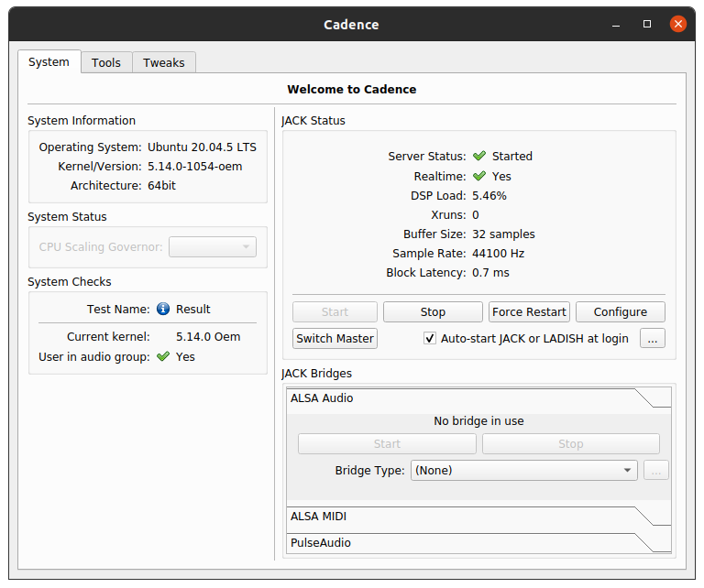Screen dimensions: 704x588
Task: Click the Block Latency value 0.7 ms
Action: (490, 273)
